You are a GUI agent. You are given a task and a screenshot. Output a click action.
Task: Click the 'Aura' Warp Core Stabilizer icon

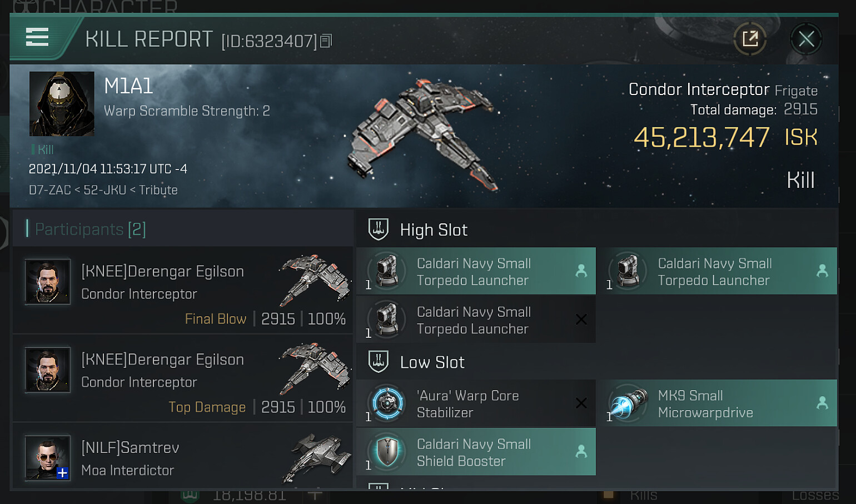pos(387,403)
